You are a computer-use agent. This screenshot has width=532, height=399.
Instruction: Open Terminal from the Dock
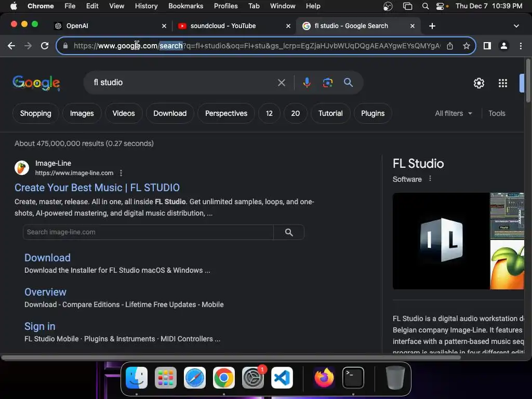(353, 378)
